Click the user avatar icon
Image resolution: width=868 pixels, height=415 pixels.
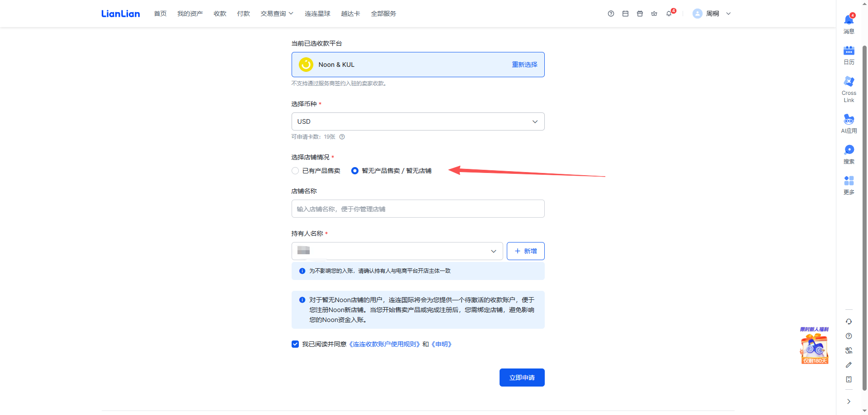coord(698,14)
